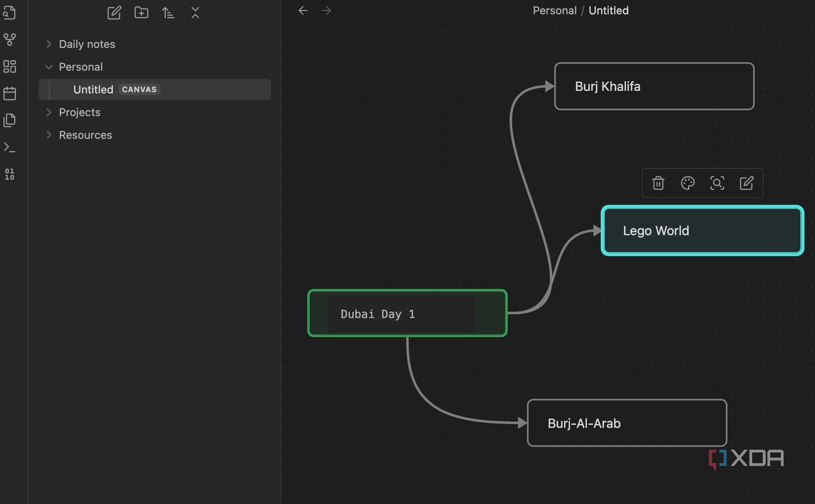Select the Burj-Al-Arab card
This screenshot has height=504, width=815.
(627, 423)
